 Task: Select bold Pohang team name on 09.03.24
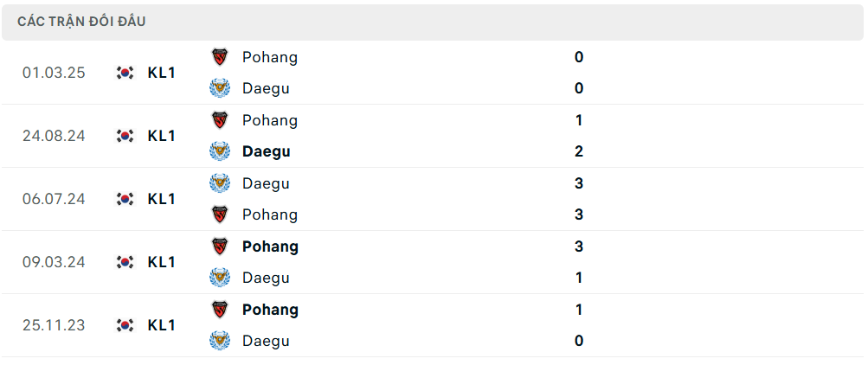pyautogui.click(x=270, y=247)
